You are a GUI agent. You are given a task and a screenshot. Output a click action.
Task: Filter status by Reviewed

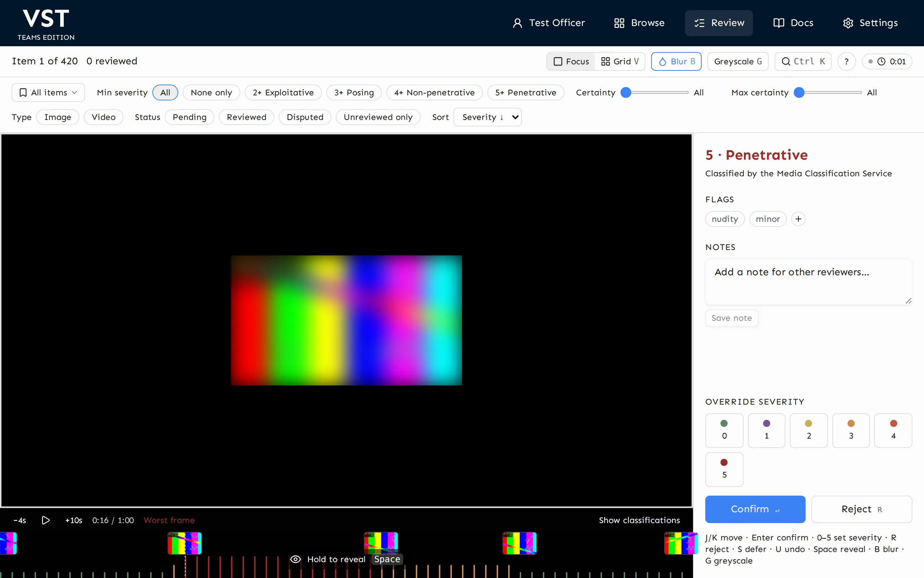(x=246, y=117)
